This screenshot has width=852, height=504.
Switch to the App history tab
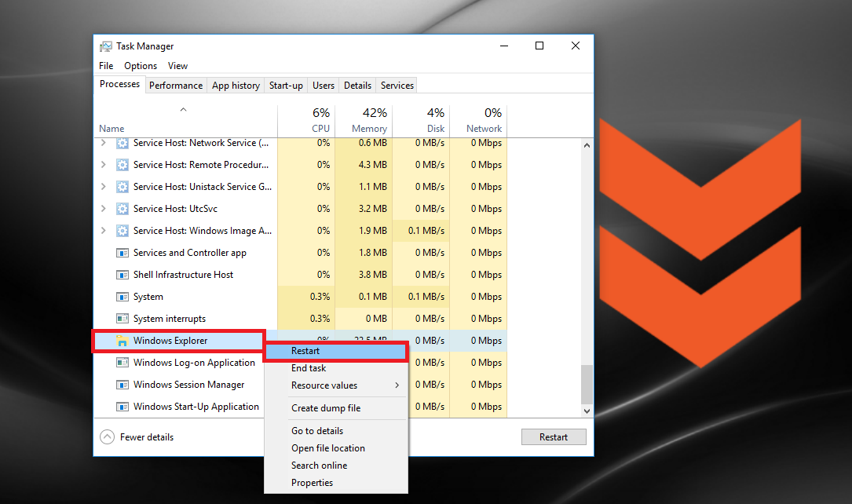coord(236,86)
